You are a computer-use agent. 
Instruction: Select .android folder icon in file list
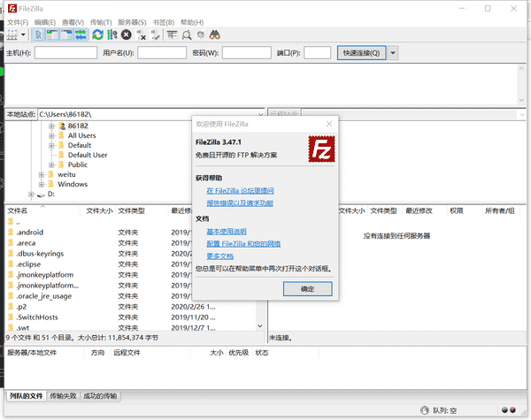[x=11, y=233]
